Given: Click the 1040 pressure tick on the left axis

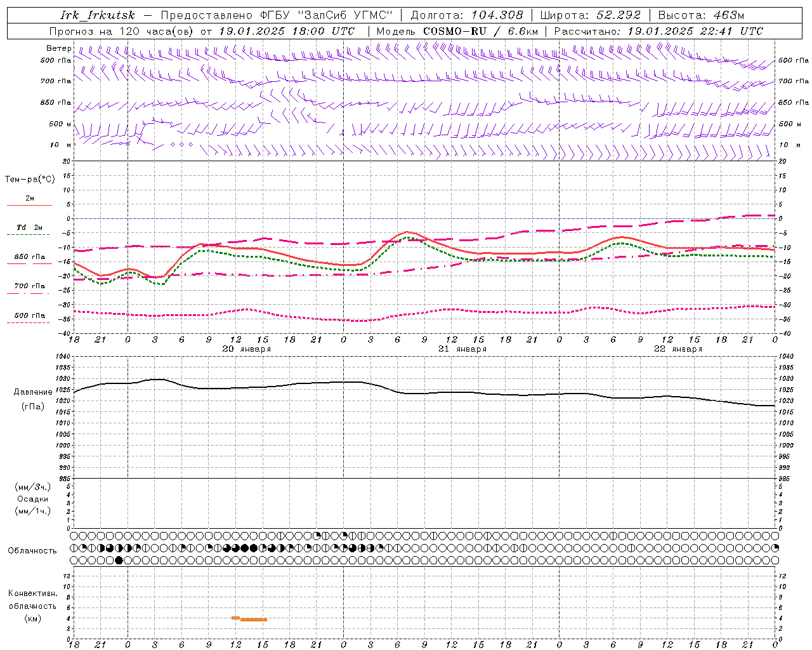Looking at the screenshot, I should [x=63, y=357].
